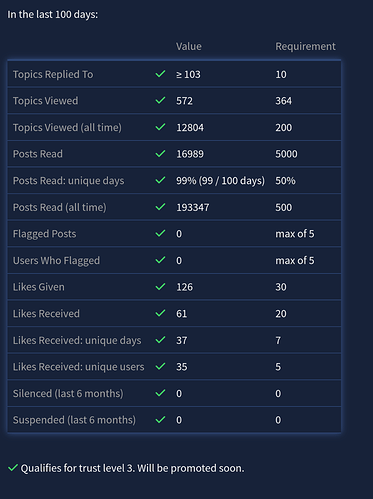Click the checkmark beside Users Who Flagged
Viewport: 373px width, 499px height.
160,260
